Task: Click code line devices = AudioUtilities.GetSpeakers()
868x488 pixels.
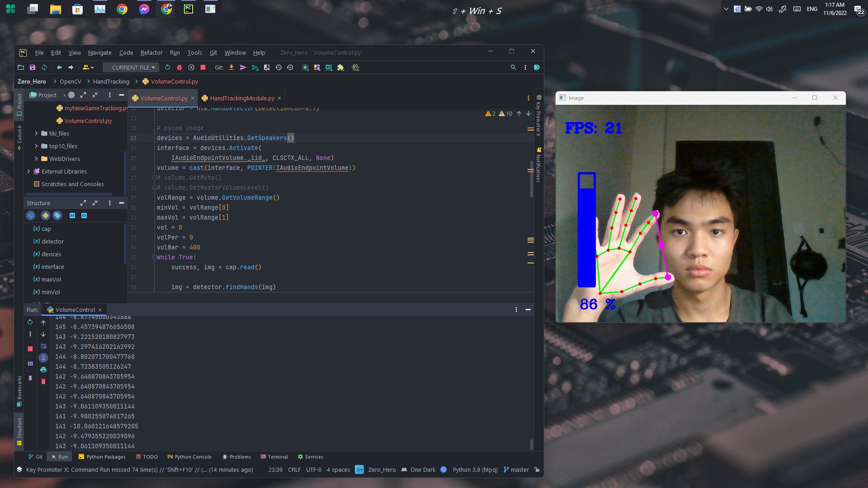Action: point(225,138)
